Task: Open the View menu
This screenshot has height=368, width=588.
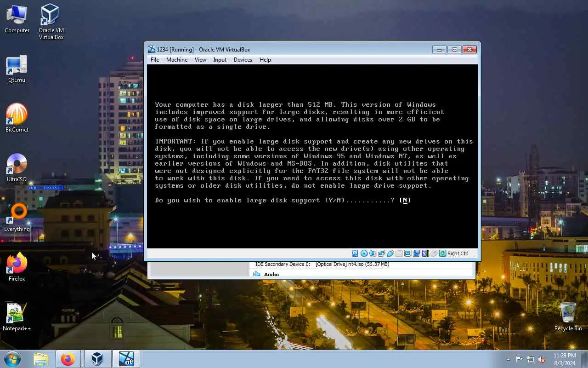Action: [x=200, y=60]
